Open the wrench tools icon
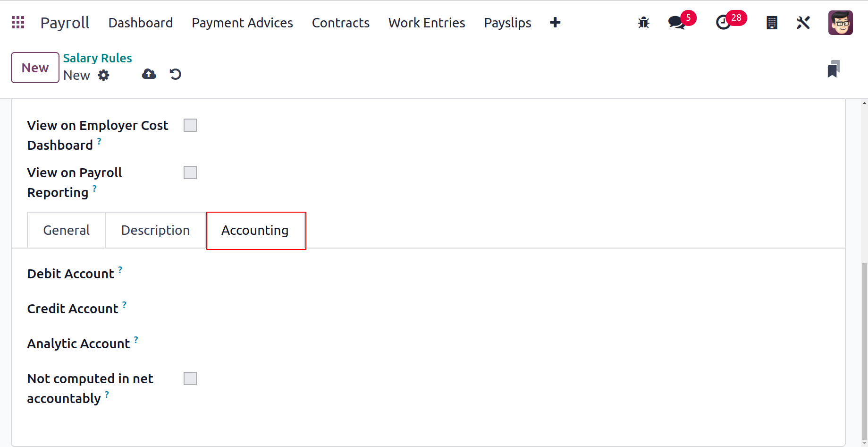This screenshot has width=868, height=447. coord(803,22)
